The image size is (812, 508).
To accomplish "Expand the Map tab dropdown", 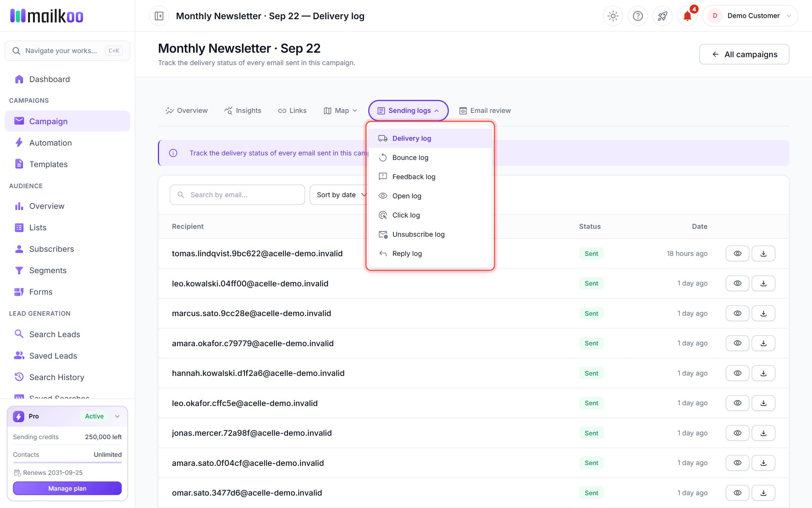I will pyautogui.click(x=340, y=111).
